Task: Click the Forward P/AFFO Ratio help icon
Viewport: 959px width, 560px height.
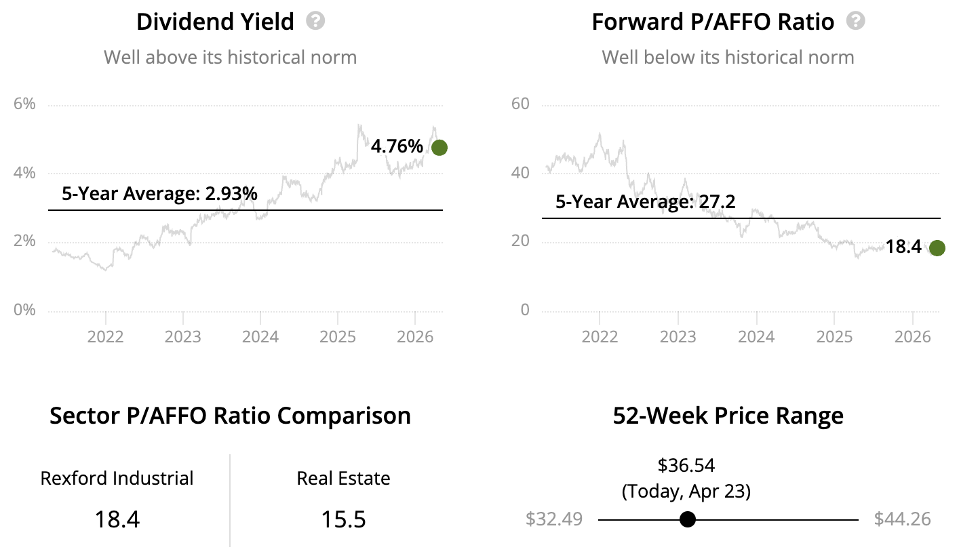Action: [x=856, y=21]
